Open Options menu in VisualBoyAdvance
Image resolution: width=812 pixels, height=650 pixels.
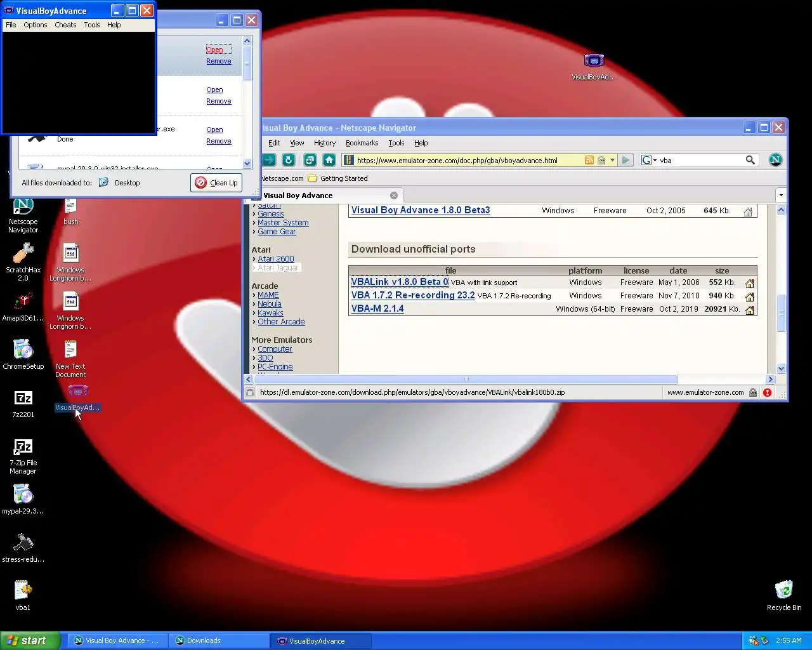[x=36, y=25]
